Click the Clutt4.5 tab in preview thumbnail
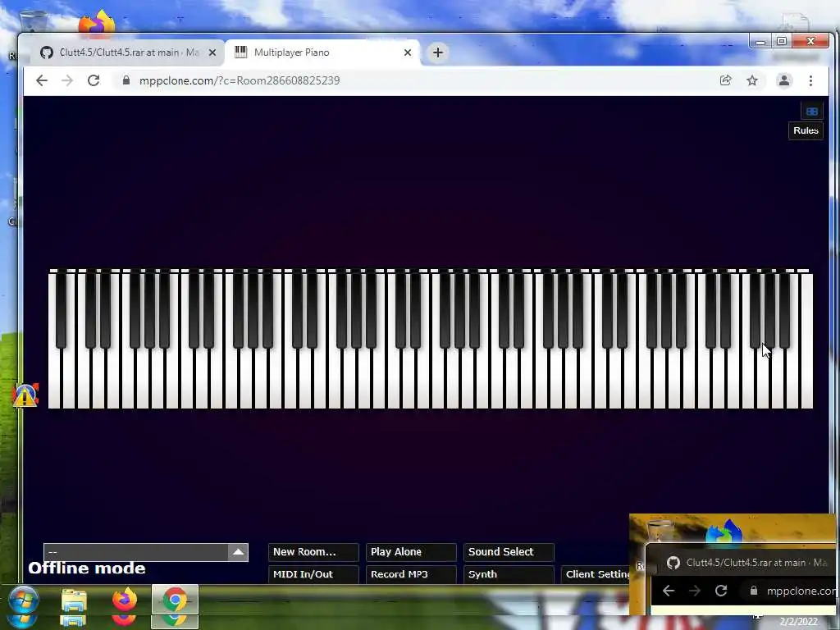This screenshot has width=840, height=630. (750, 563)
